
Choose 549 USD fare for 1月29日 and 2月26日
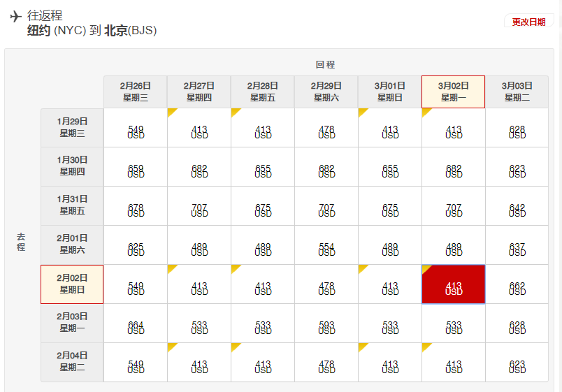pos(136,128)
